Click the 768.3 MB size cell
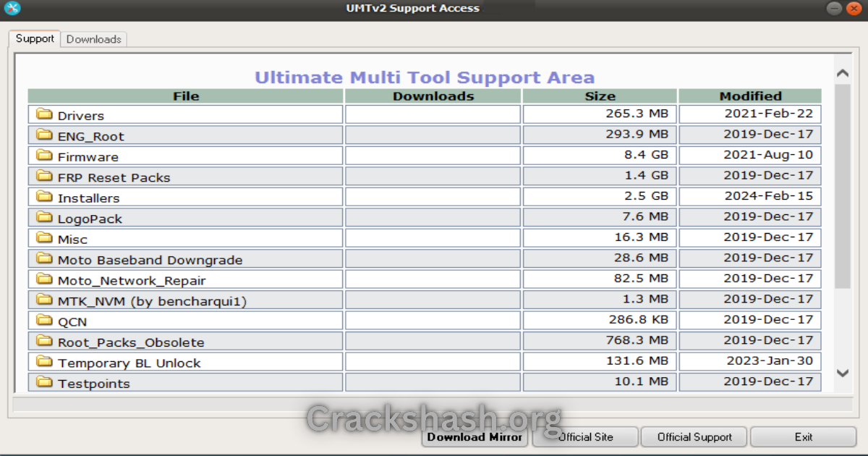Viewport: 868px width, 456px height. click(600, 341)
